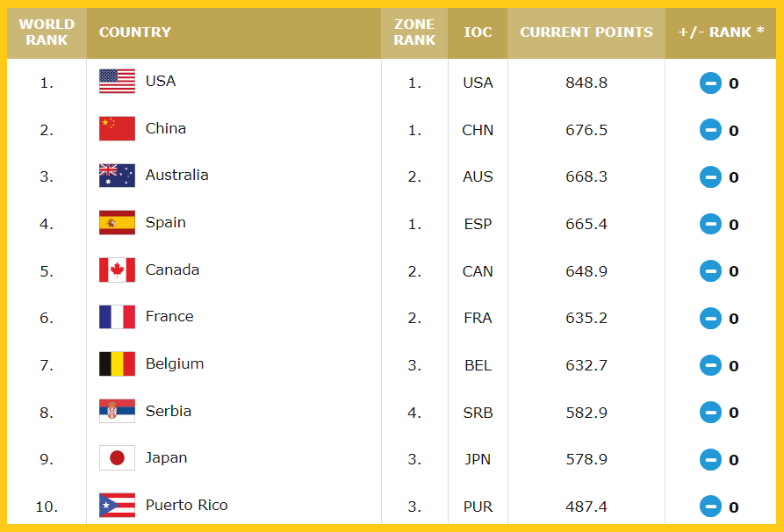Click the Puerto Rico flag icon

point(117,505)
